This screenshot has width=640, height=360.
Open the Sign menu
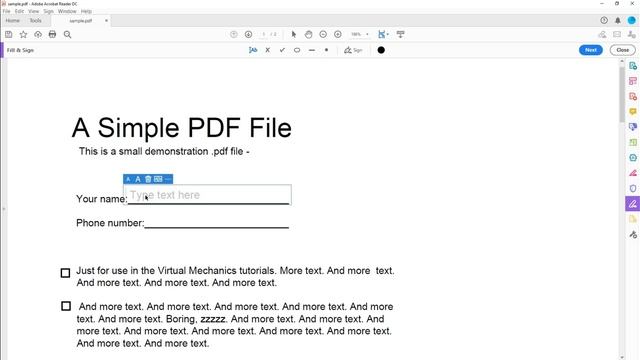[49, 11]
